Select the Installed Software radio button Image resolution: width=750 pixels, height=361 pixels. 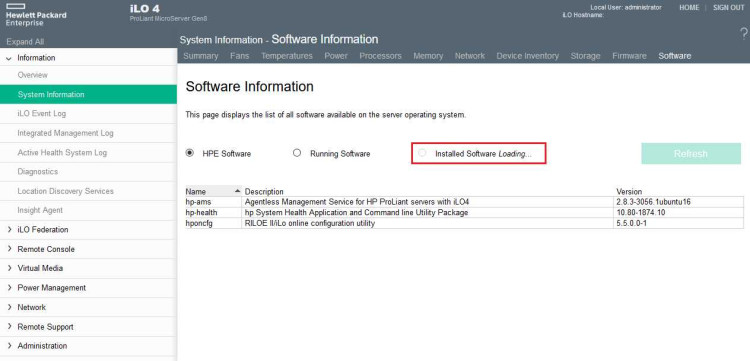coord(422,153)
